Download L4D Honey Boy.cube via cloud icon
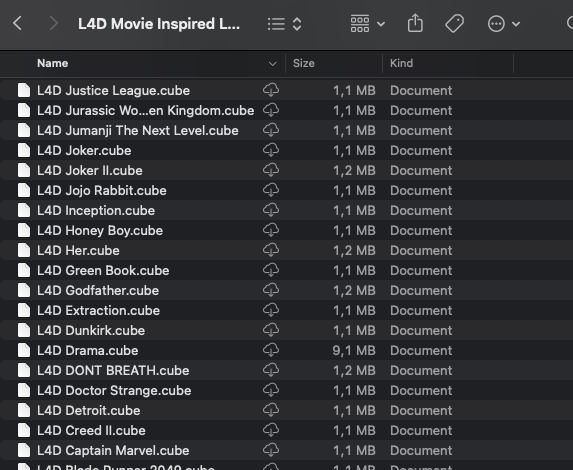The width and height of the screenshot is (573, 470). point(271,230)
